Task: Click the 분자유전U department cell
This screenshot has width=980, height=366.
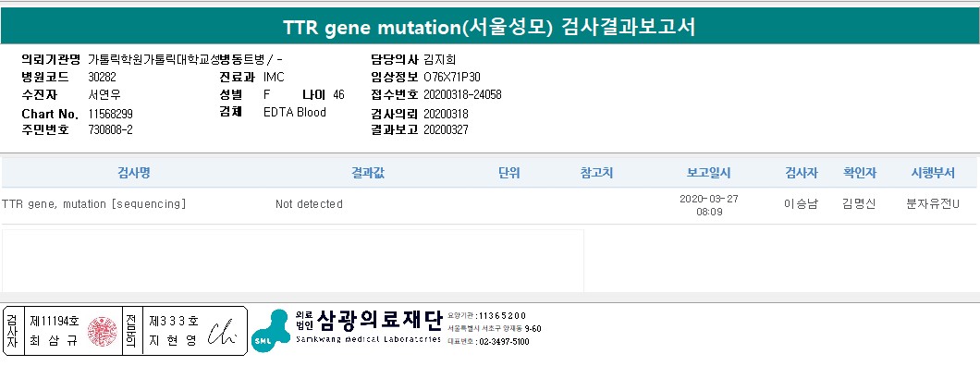Action: pos(933,204)
